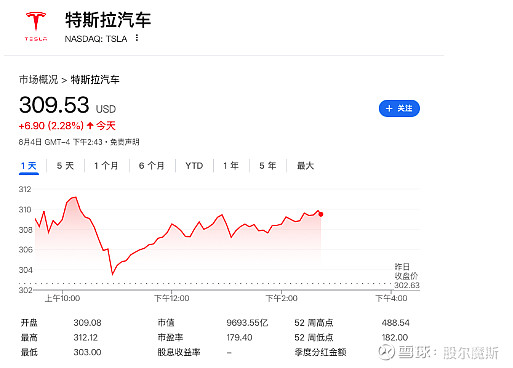The width and height of the screenshot is (513, 368).
Task: Click the 52 周高点 value 488.54
Action: pos(396,323)
